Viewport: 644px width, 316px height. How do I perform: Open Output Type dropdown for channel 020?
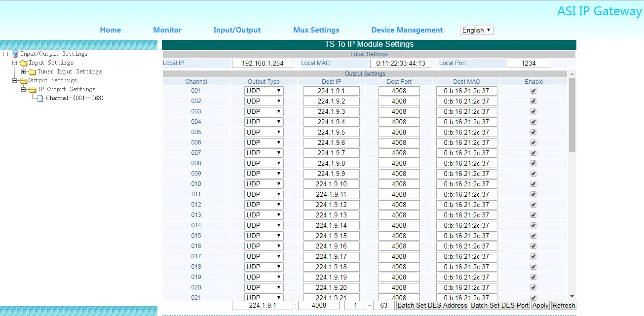(x=264, y=287)
